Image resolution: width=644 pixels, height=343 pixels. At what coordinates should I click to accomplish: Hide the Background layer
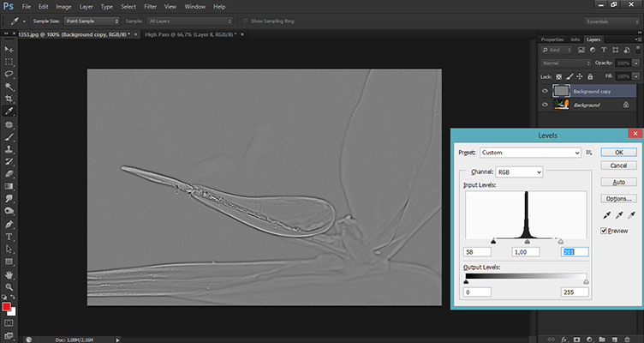coord(545,105)
